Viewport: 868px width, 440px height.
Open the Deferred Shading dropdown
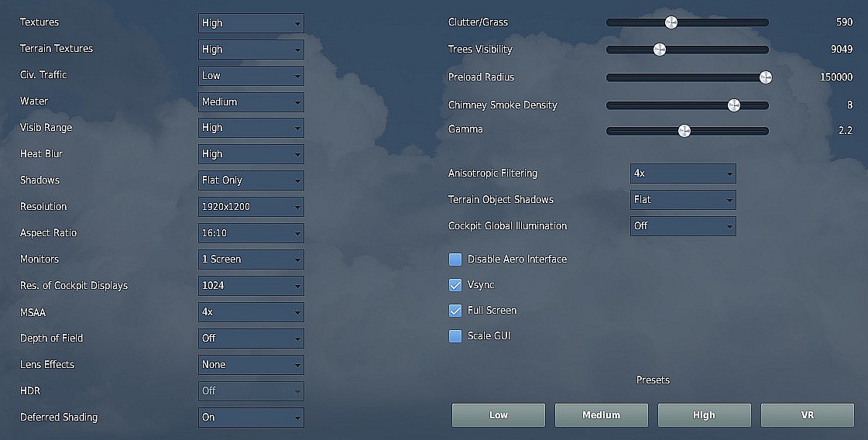[251, 418]
